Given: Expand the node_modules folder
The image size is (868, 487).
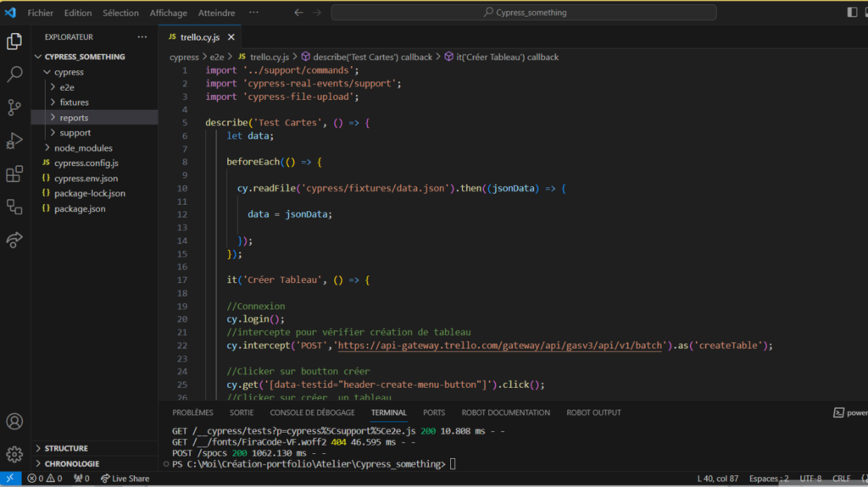Looking at the screenshot, I should point(83,147).
